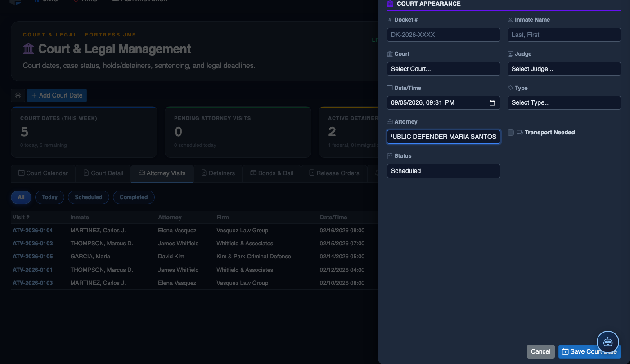Screen dimensions: 630x364
Task: Open the calendar picker icon in Date/Time
Action: pos(492,102)
